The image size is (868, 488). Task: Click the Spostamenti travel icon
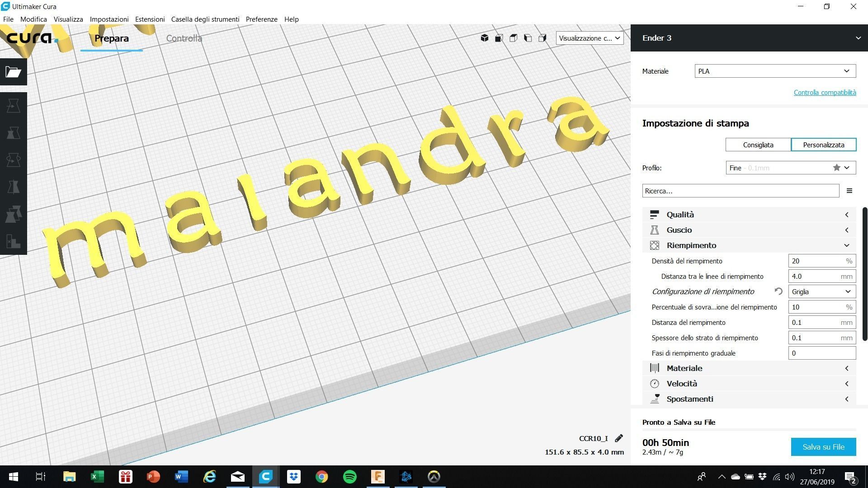click(x=654, y=399)
